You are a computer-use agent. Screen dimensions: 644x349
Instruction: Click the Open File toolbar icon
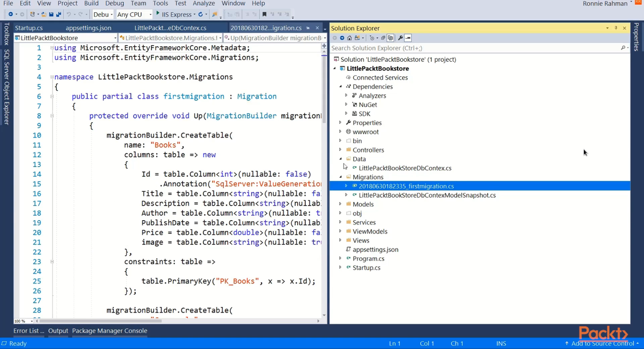(x=44, y=14)
